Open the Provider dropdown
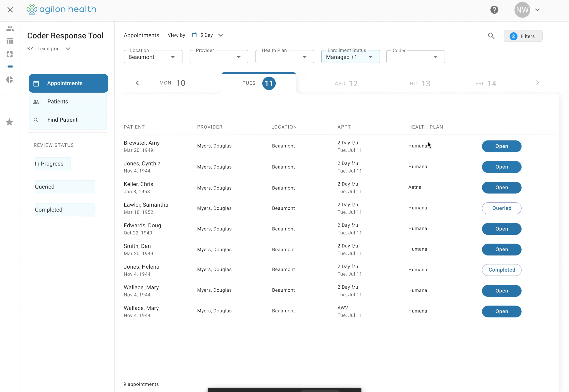This screenshot has width=569, height=392. click(x=219, y=57)
